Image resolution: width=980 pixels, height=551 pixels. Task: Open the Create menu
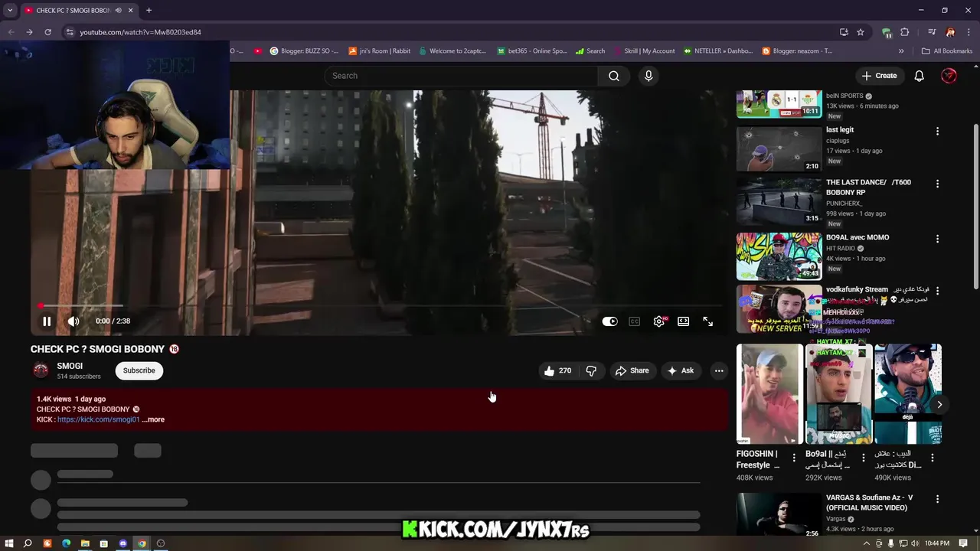[879, 76]
